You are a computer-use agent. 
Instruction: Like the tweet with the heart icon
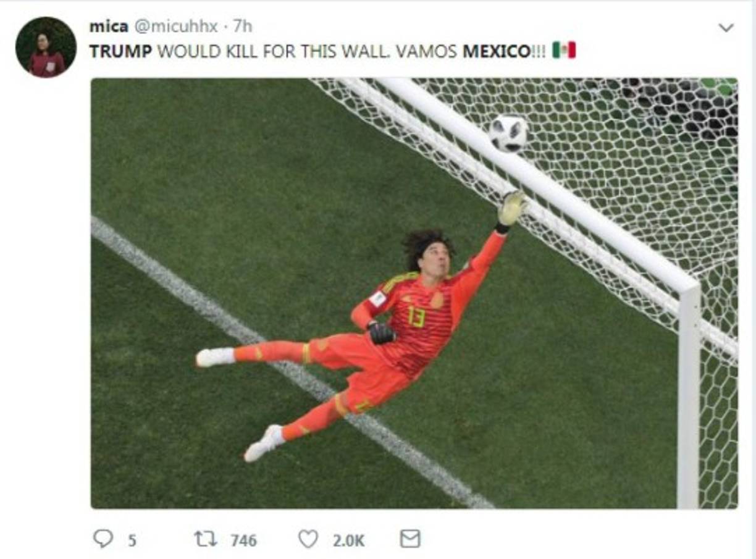pyautogui.click(x=308, y=539)
